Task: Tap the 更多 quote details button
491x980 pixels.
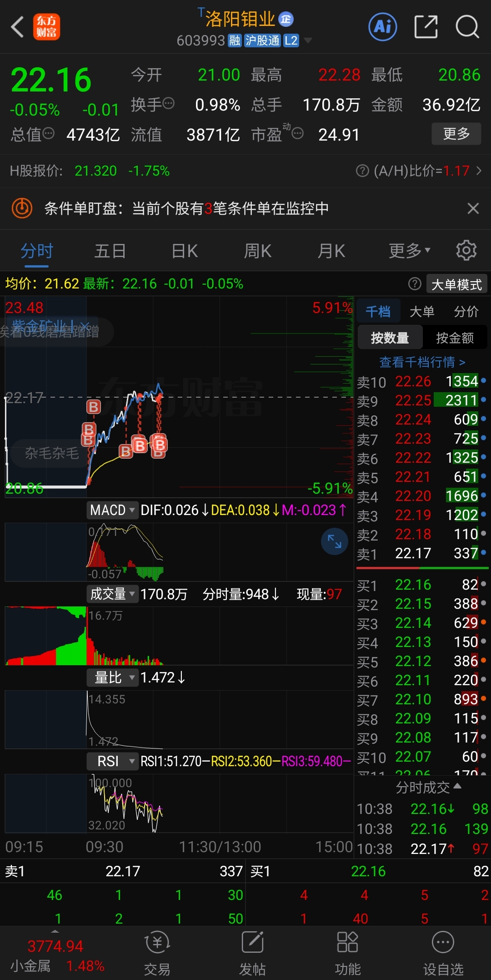Action: [x=456, y=134]
